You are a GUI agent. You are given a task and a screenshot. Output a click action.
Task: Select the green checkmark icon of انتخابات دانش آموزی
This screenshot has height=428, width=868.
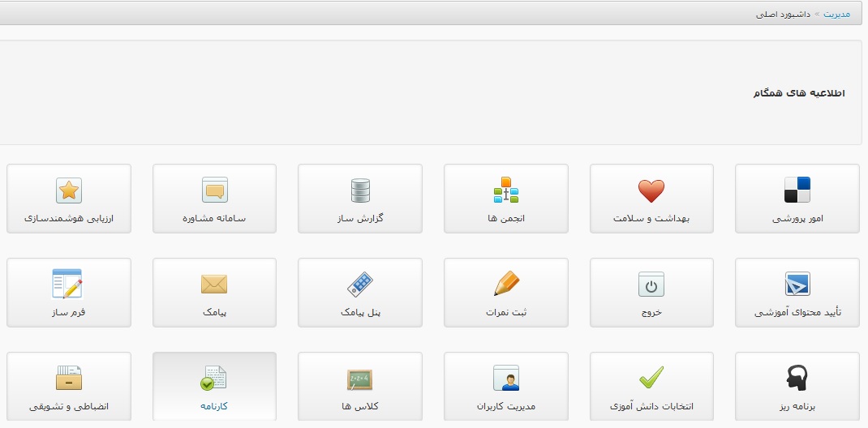651,378
